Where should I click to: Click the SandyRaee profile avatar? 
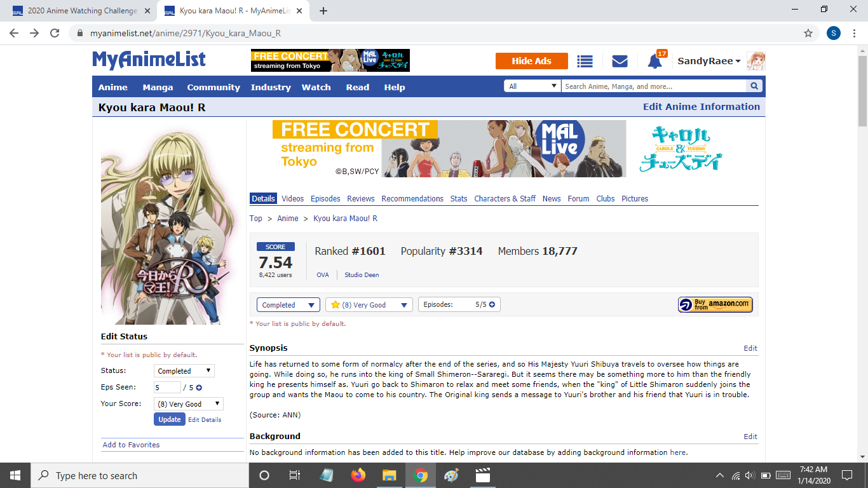(x=756, y=61)
